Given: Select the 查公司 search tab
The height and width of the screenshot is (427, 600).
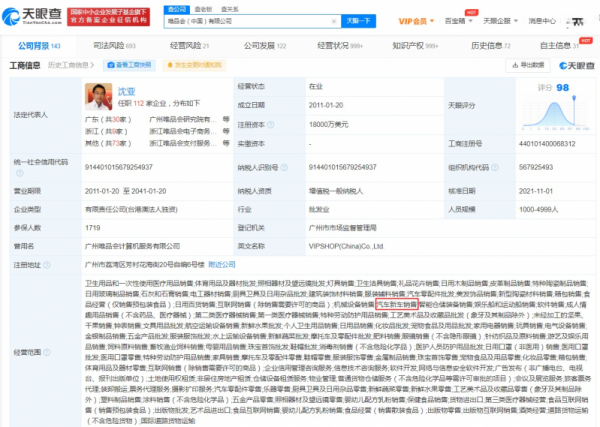Looking at the screenshot, I should click(177, 9).
